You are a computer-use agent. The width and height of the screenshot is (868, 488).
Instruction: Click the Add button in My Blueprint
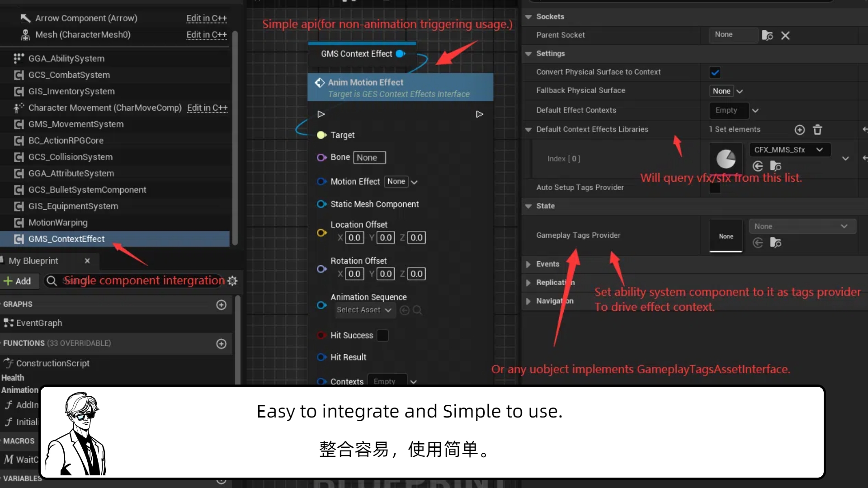(x=19, y=281)
